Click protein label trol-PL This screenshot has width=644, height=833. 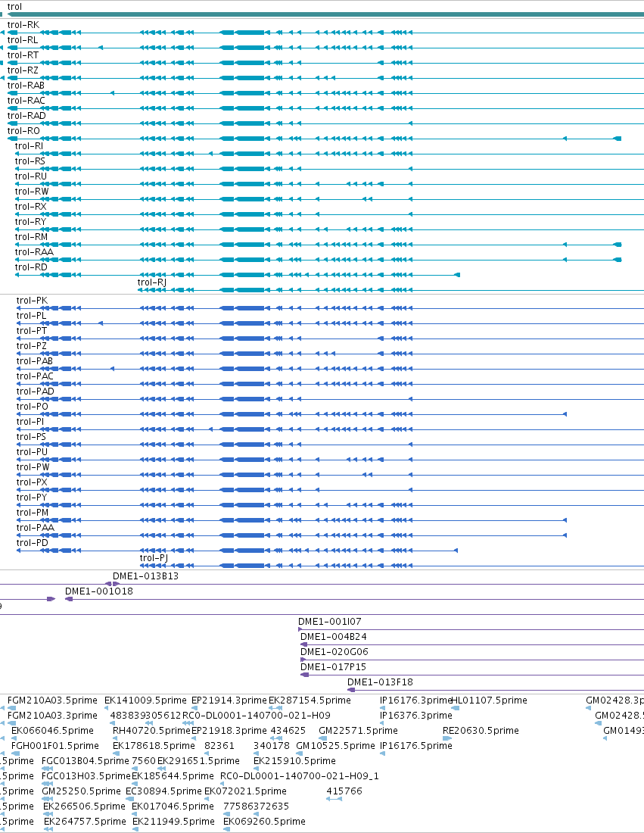pos(31,316)
